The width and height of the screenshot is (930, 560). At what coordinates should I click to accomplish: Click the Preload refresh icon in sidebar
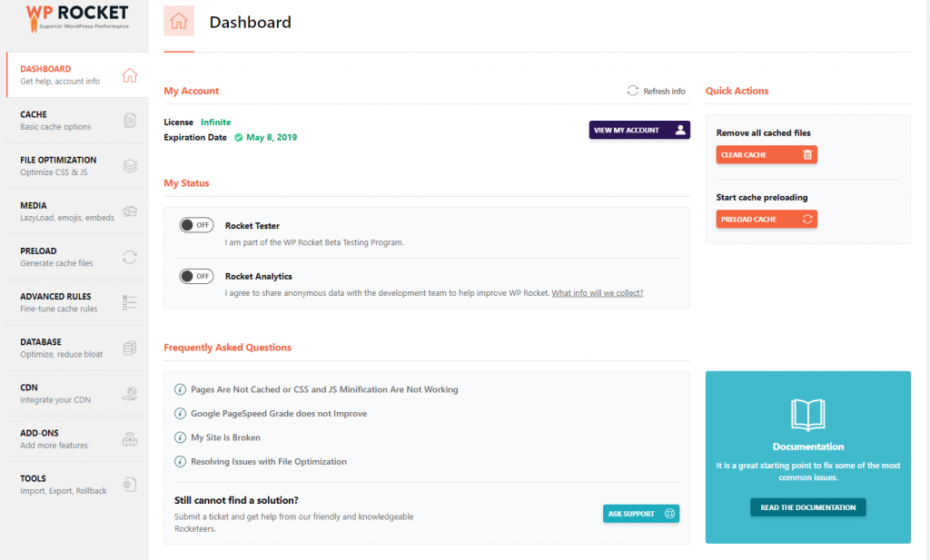tap(130, 257)
